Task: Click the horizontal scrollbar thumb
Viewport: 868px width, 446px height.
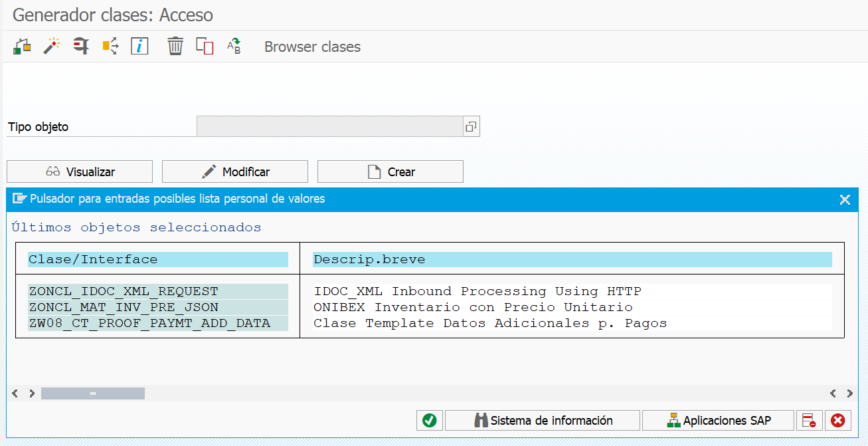Action: 93,393
